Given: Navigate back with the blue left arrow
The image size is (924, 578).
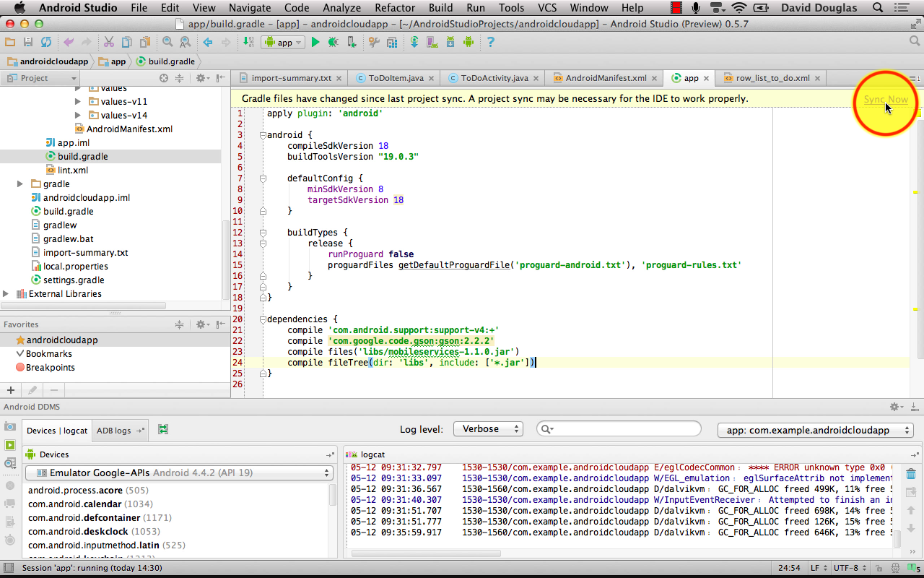Looking at the screenshot, I should [x=208, y=43].
